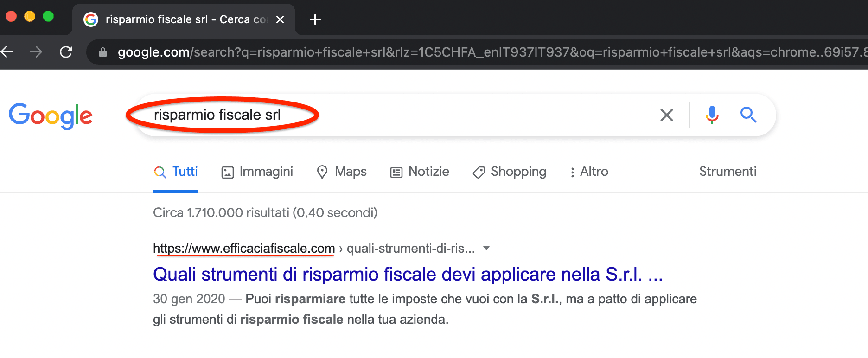Expand the Strumenti search tools
The height and width of the screenshot is (358, 868).
pyautogui.click(x=728, y=172)
